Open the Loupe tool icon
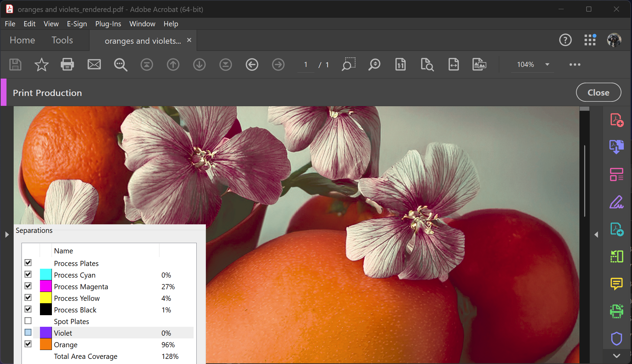Image resolution: width=632 pixels, height=364 pixels. (x=427, y=65)
